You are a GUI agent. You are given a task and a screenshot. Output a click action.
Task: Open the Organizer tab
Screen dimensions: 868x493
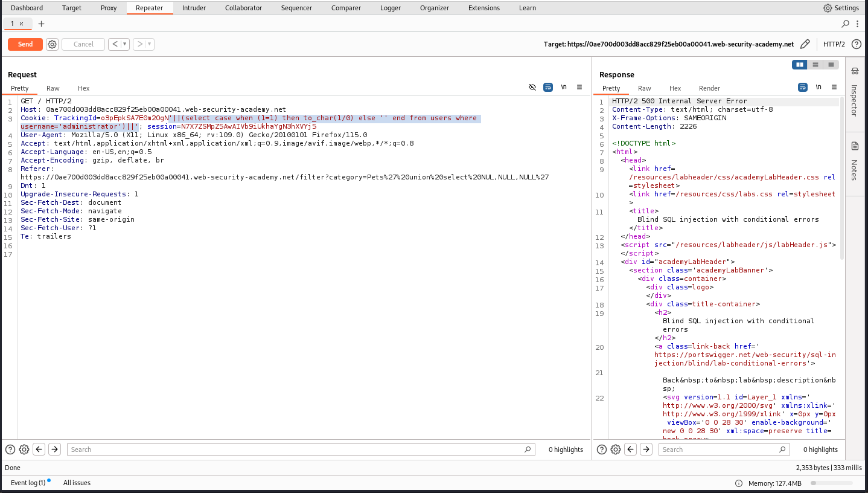point(435,8)
